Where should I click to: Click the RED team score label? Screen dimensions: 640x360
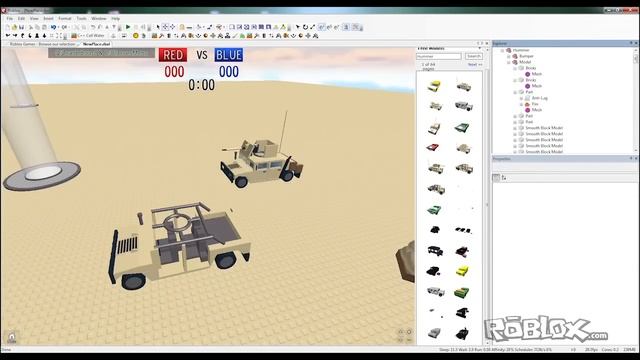[173, 55]
